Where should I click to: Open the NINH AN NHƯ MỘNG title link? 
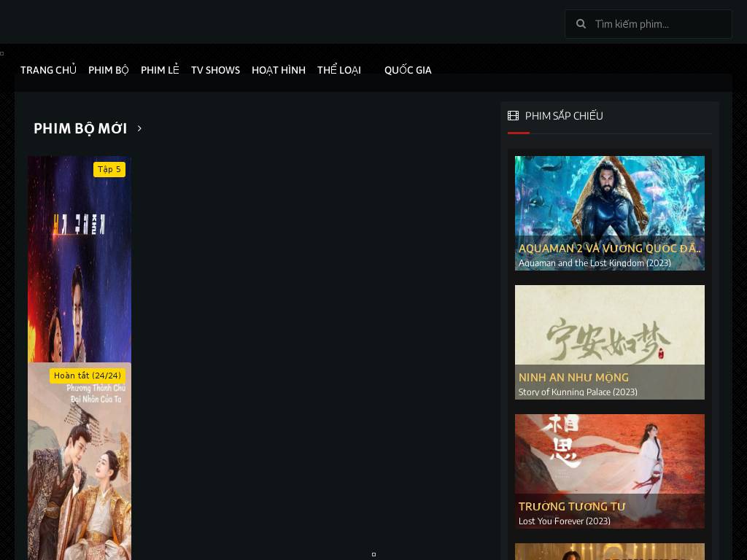[x=573, y=377]
